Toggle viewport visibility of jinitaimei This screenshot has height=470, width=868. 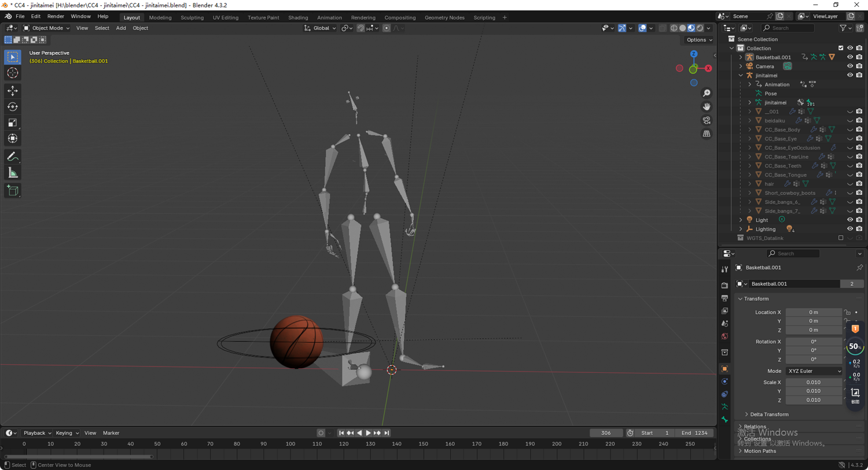click(850, 75)
